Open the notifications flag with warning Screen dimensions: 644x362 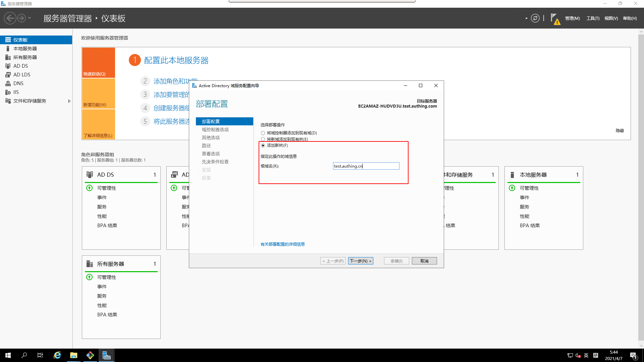(x=555, y=19)
